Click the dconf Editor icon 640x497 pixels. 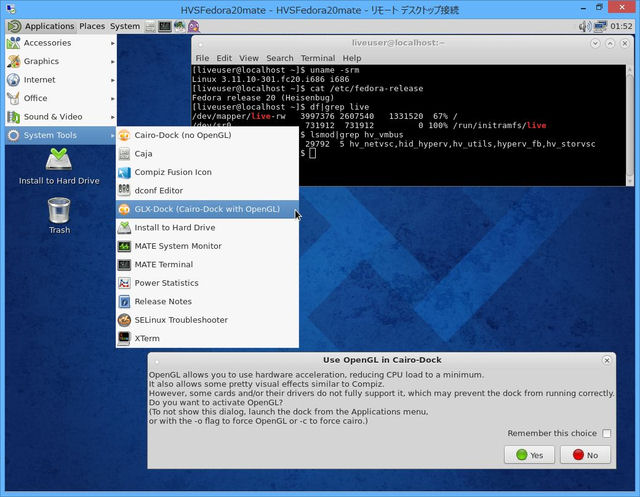(124, 191)
